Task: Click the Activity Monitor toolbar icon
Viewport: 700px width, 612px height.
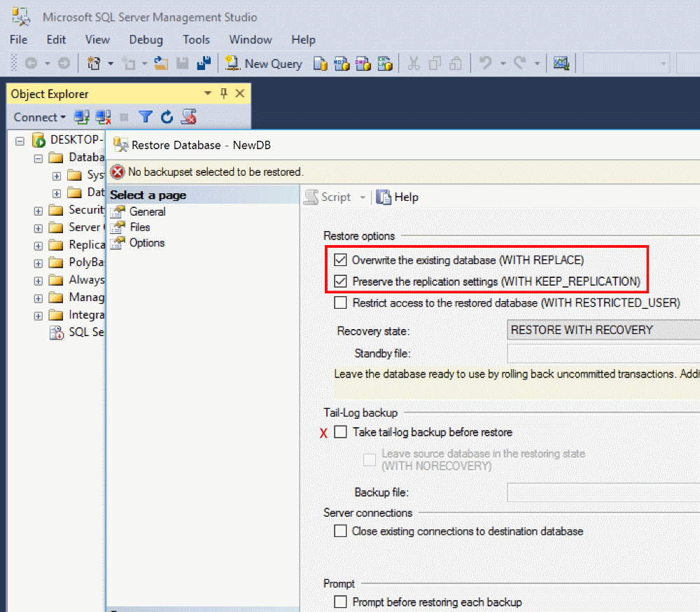Action: 561,64
